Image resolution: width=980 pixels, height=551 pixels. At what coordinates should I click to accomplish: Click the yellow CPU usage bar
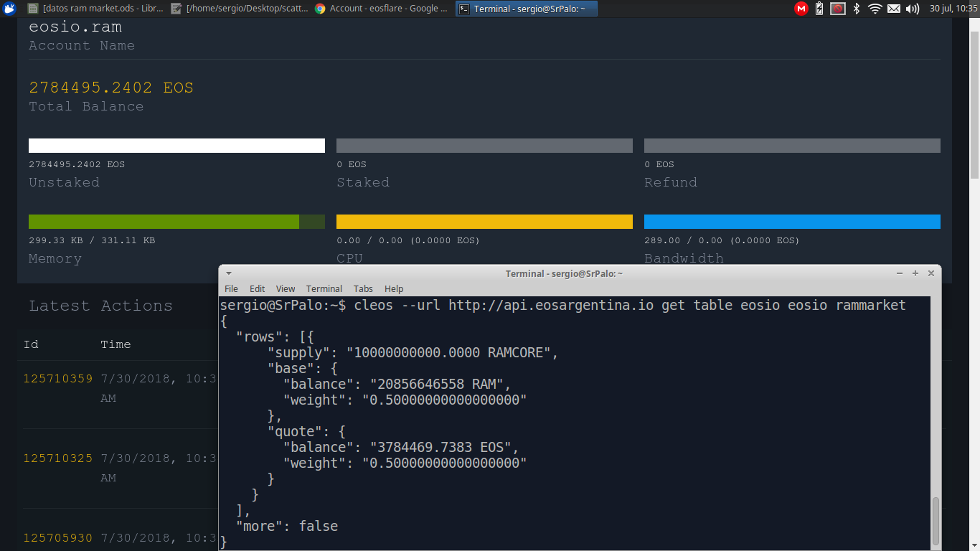click(484, 222)
